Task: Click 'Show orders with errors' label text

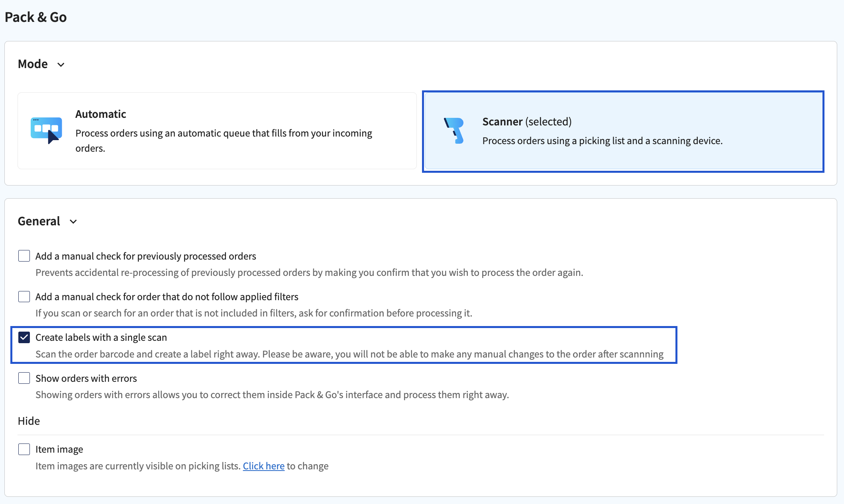Action: (86, 379)
